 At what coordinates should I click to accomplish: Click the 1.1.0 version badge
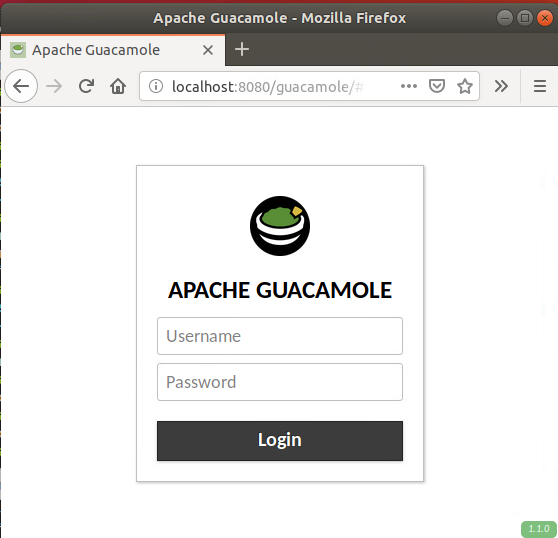click(538, 529)
